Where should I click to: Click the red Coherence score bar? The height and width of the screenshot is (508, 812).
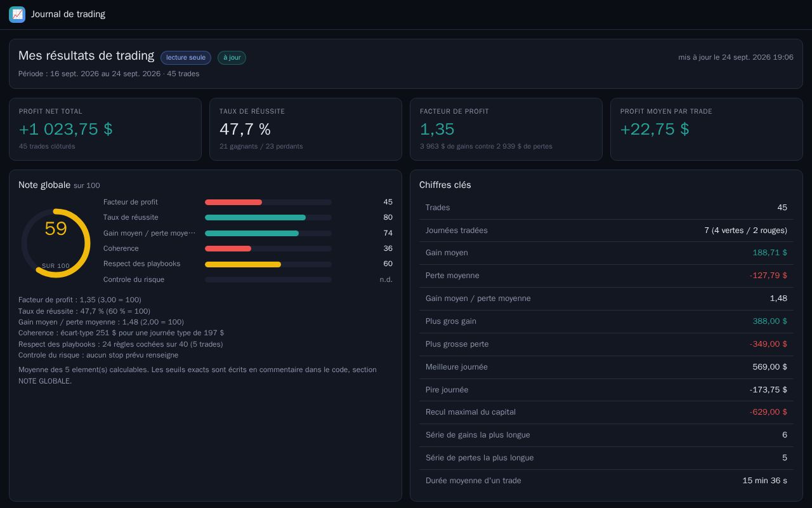pyautogui.click(x=228, y=248)
